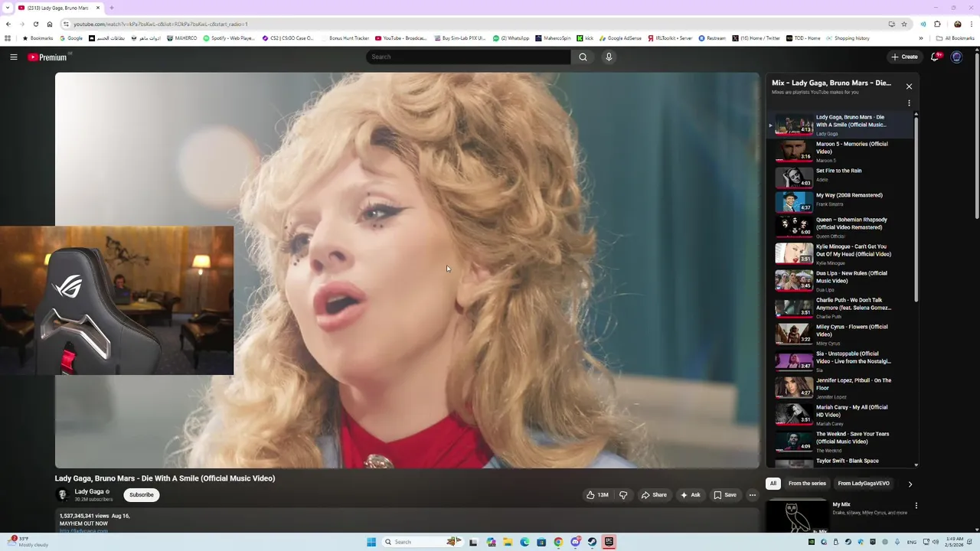Screen dimensions: 980x551
Task: Open the Lady Gaga channel name link
Action: point(89,491)
